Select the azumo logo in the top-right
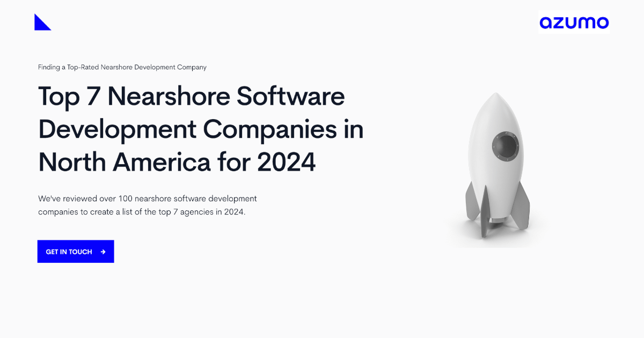 click(574, 23)
